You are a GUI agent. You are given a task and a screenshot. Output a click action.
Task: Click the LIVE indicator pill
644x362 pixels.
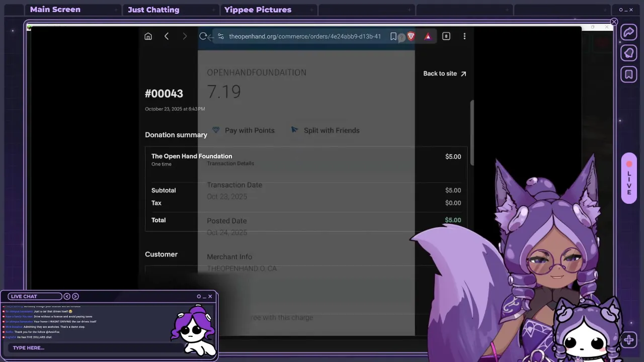[629, 178]
